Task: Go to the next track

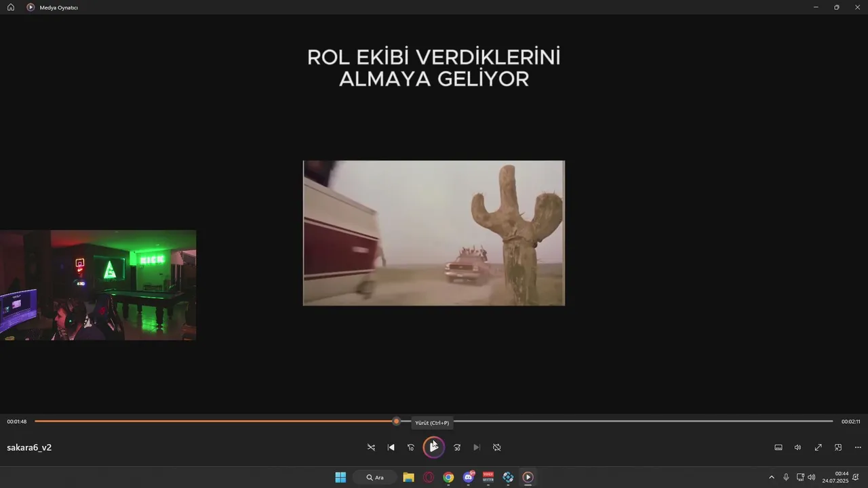Action: click(477, 447)
